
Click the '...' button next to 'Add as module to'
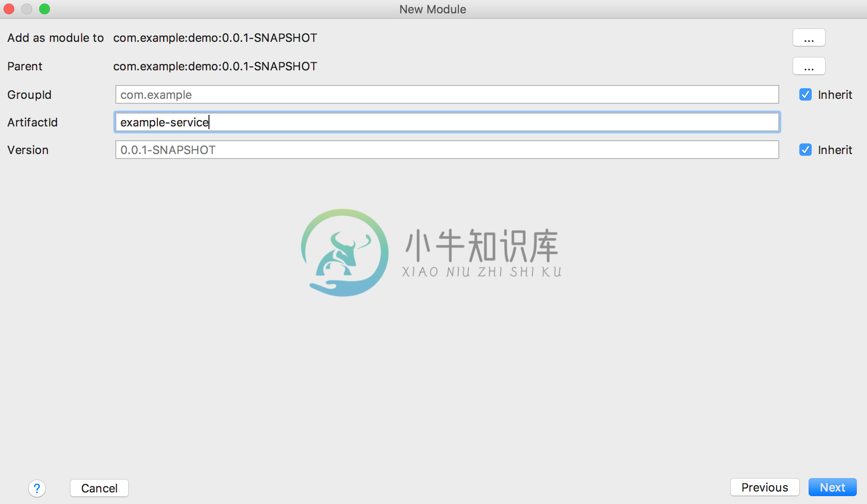(810, 38)
